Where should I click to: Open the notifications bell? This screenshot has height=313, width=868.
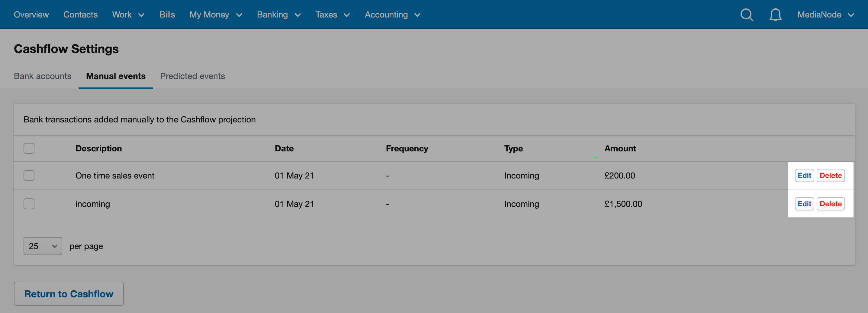(x=775, y=14)
